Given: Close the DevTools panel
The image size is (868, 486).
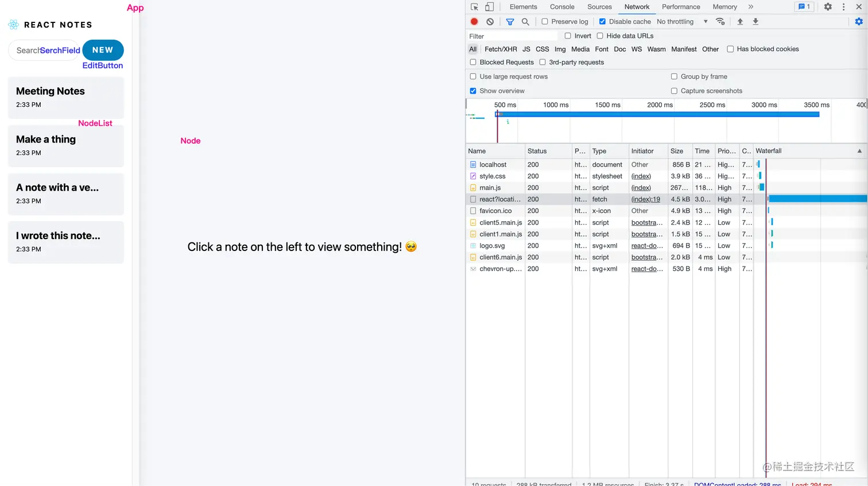Looking at the screenshot, I should pos(859,7).
